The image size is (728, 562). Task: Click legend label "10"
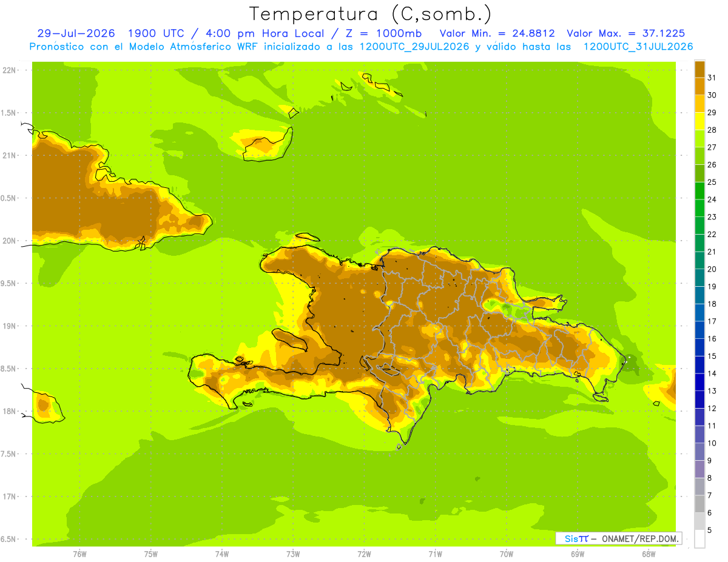(x=712, y=443)
